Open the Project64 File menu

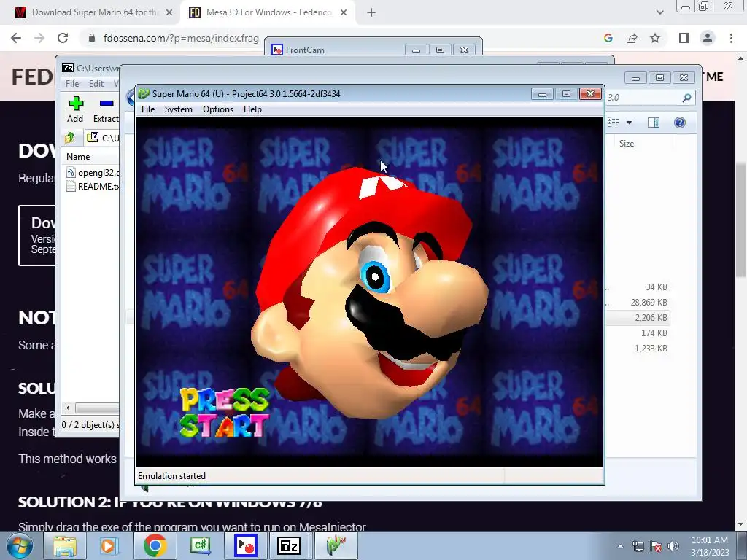[147, 109]
